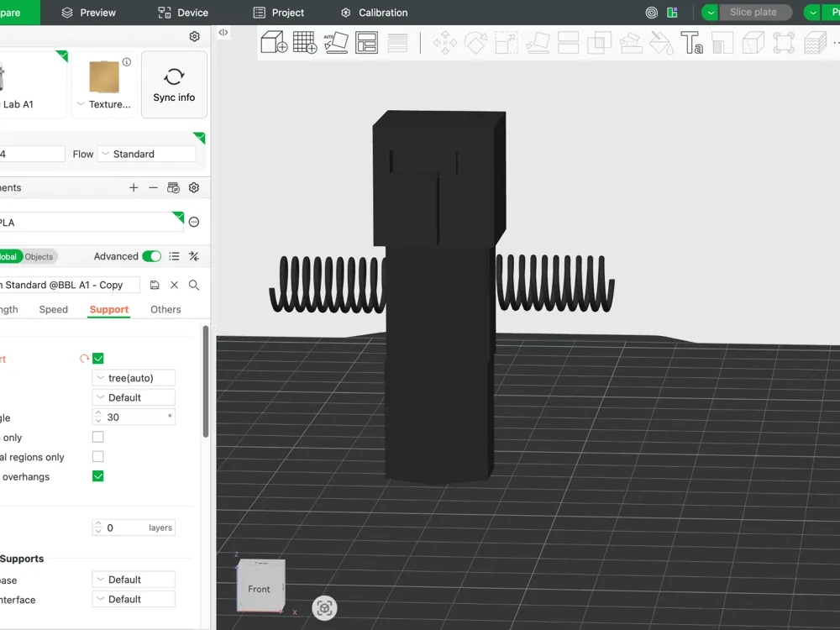Viewport: 840px width, 630px height.
Task: Click the Add plate grid icon
Action: click(x=305, y=42)
